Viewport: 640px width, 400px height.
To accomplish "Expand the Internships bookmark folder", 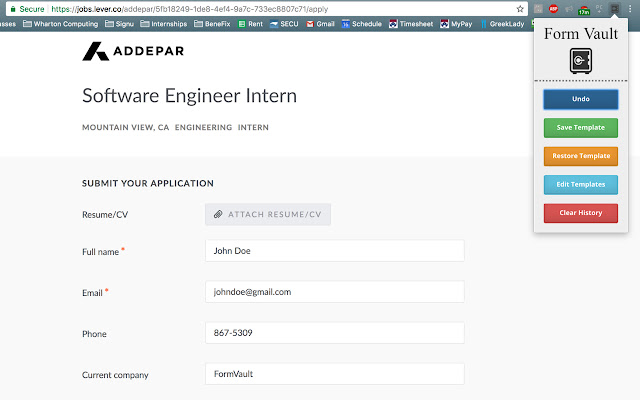I will point(164,24).
